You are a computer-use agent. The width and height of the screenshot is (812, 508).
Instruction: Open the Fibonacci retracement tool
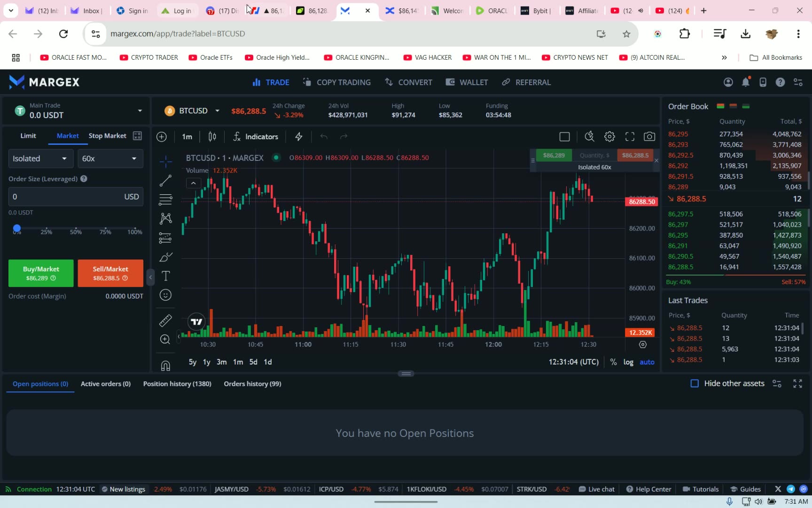click(x=165, y=199)
